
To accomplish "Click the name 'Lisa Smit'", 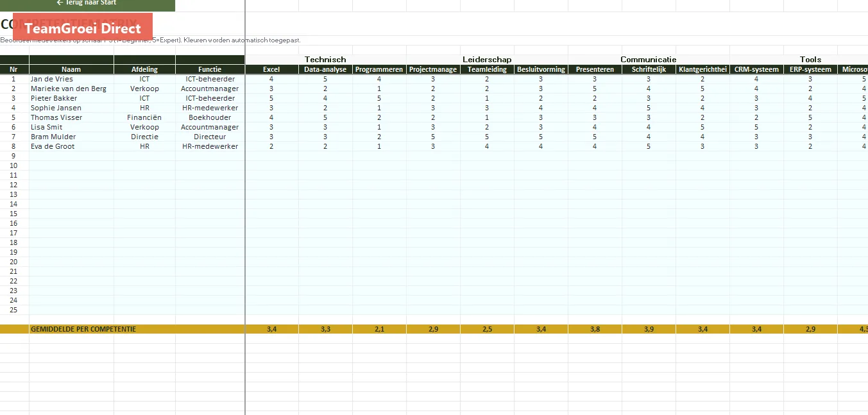I will [x=46, y=127].
